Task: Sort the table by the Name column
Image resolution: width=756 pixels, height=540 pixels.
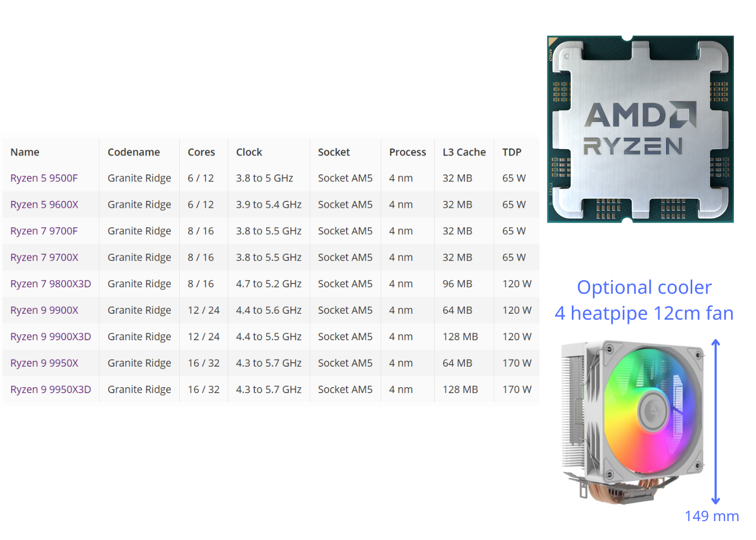Action: pyautogui.click(x=25, y=152)
